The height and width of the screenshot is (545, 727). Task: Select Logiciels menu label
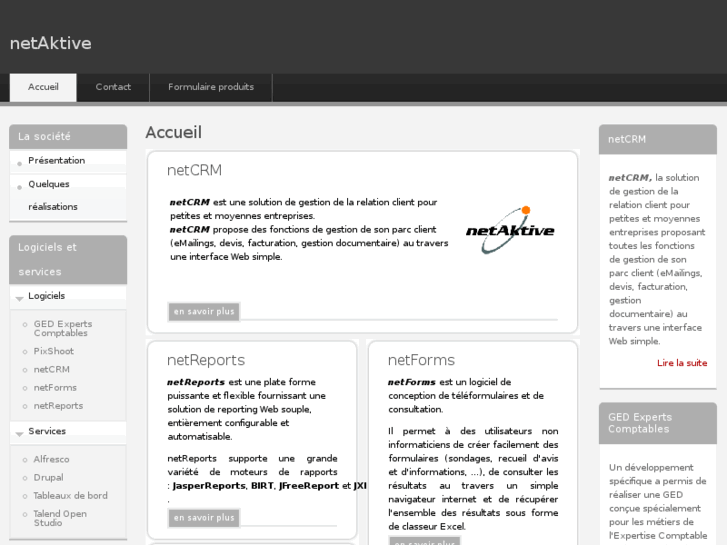click(46, 296)
